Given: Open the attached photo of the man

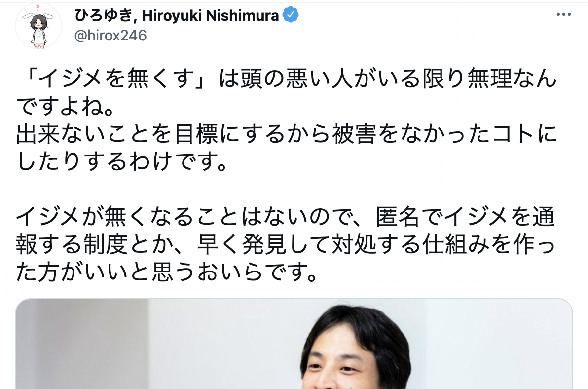Looking at the screenshot, I should [294, 344].
